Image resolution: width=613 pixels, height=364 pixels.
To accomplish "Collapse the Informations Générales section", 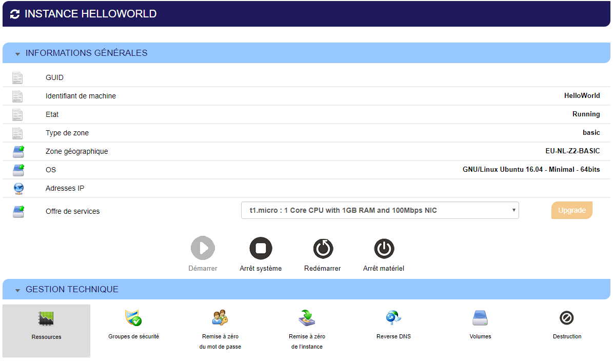I will coord(17,54).
